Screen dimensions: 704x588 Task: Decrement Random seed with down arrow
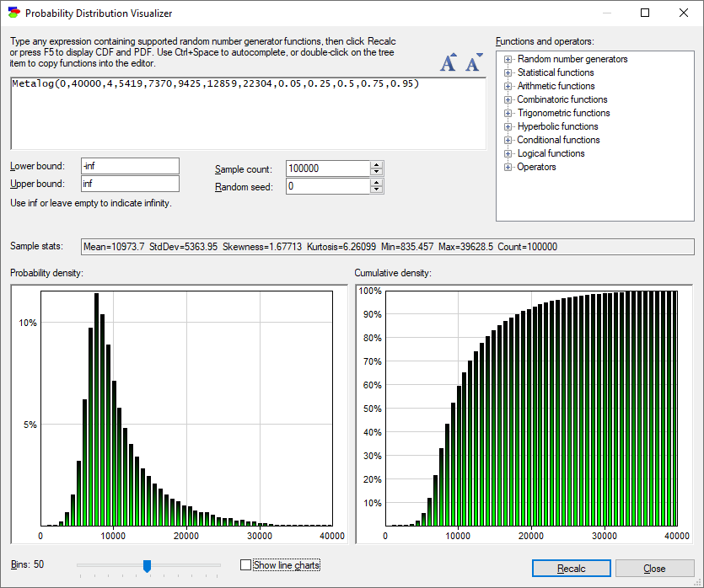click(x=377, y=190)
